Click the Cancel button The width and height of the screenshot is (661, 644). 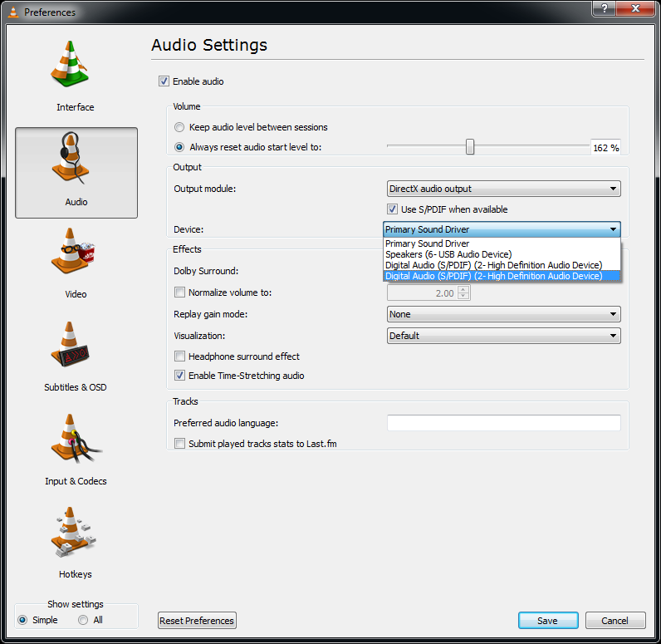click(x=615, y=621)
